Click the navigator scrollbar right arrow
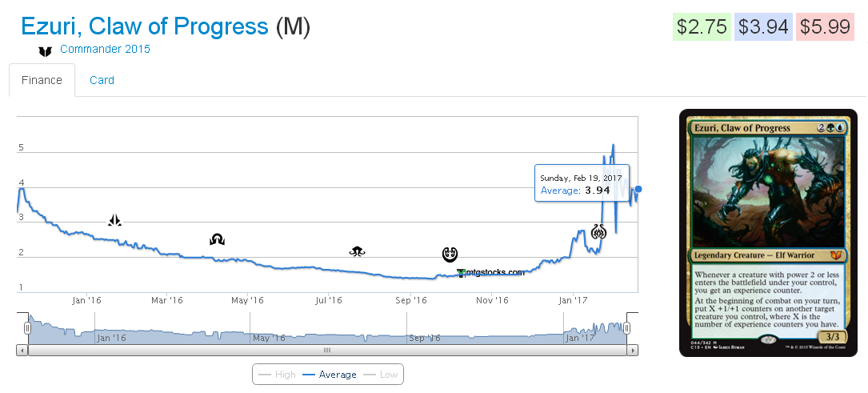868x393 pixels. (633, 350)
